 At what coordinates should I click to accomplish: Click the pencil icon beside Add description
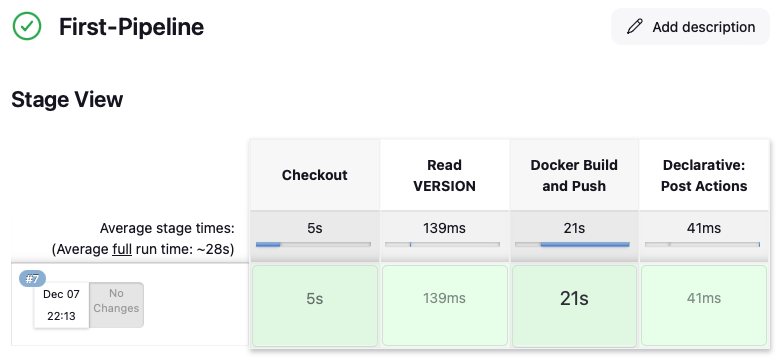635,27
